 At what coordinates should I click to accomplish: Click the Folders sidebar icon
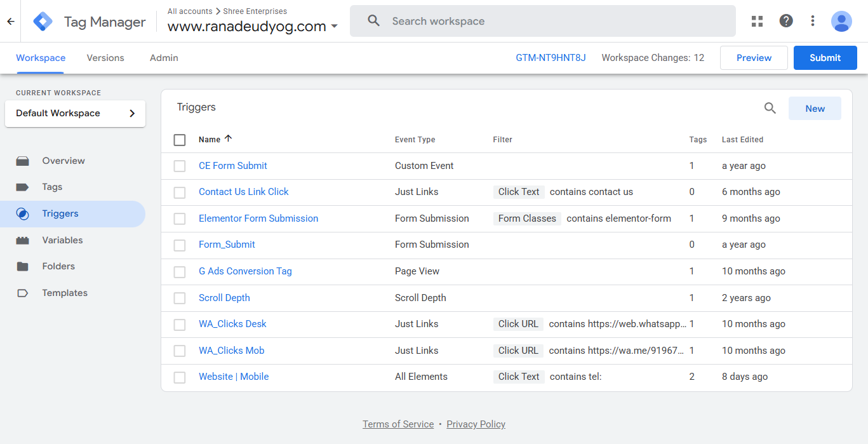[23, 266]
